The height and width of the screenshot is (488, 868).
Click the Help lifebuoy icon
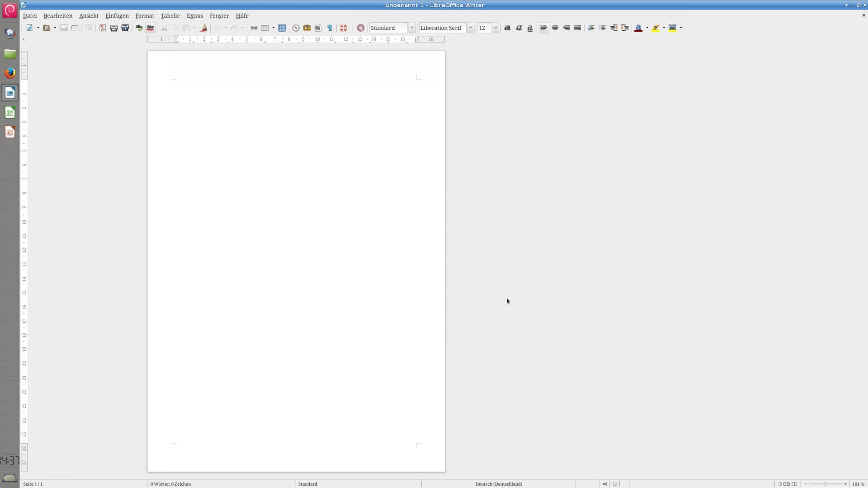(344, 28)
